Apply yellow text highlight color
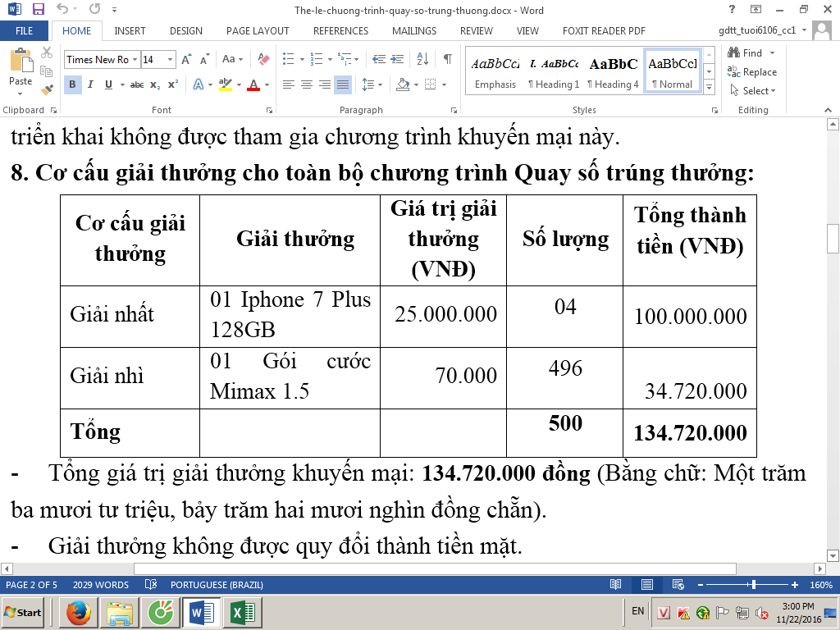Screen dimensions: 840x630 coord(226,84)
